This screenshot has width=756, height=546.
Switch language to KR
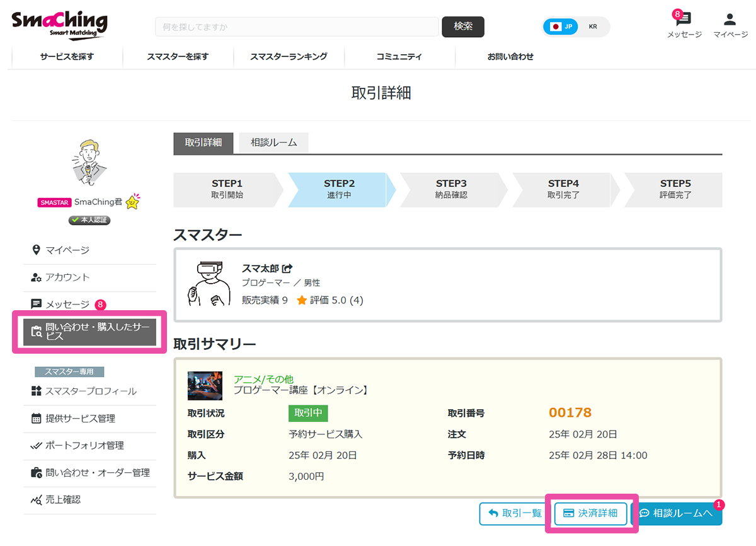click(593, 26)
